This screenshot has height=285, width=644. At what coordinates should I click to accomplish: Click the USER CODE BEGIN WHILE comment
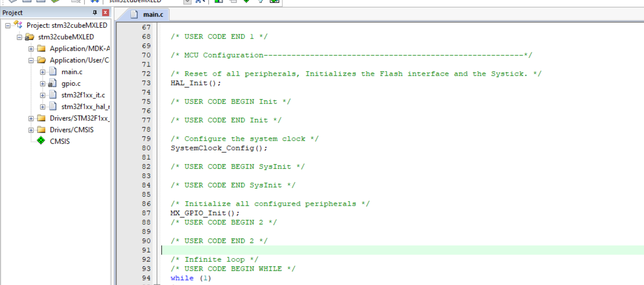tap(233, 269)
